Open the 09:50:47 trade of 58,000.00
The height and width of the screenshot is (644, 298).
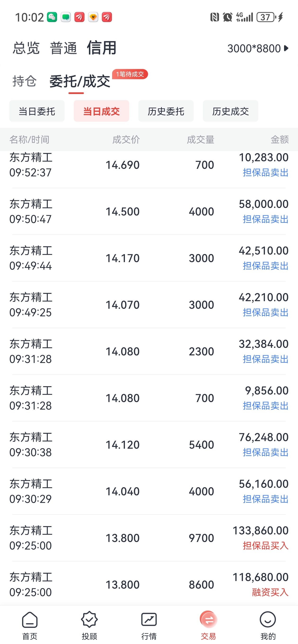(x=149, y=211)
